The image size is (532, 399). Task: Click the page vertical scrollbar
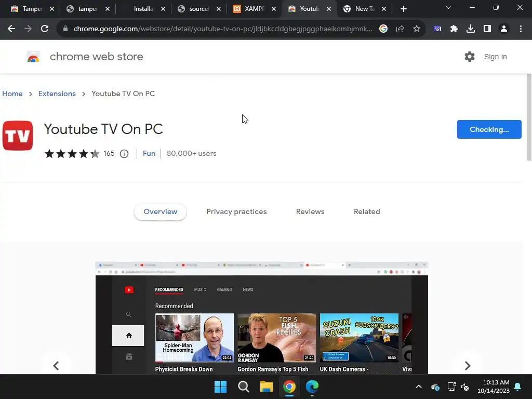click(x=529, y=117)
